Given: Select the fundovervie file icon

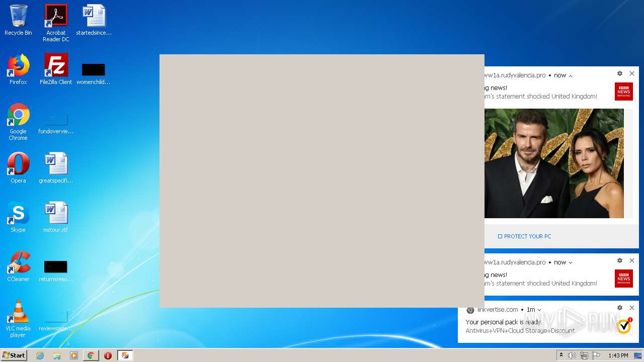Looking at the screenshot, I should 56,123.
